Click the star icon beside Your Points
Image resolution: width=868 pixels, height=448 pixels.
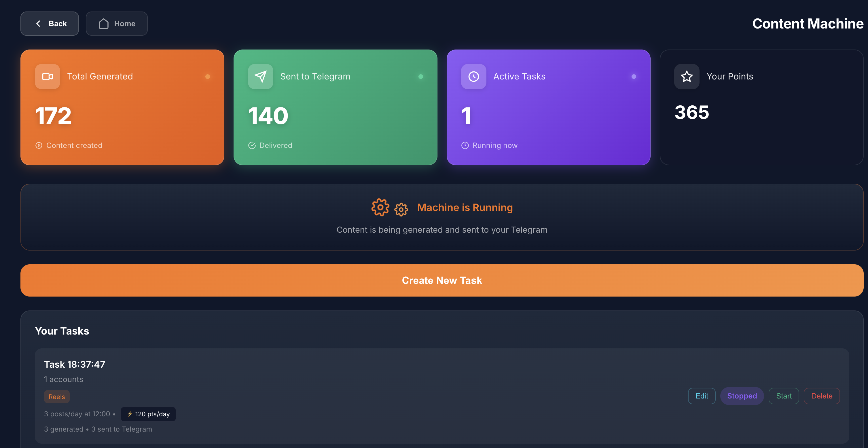click(686, 77)
